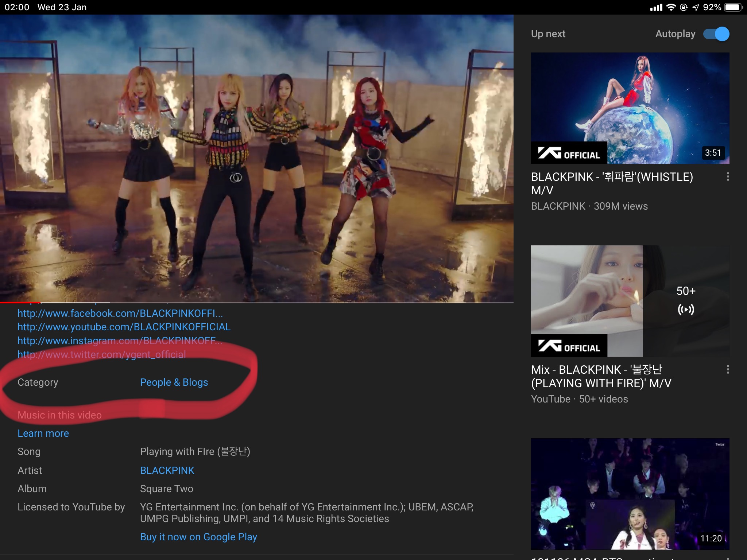This screenshot has height=560, width=747.
Task: Click the video progress bar
Action: click(257, 303)
